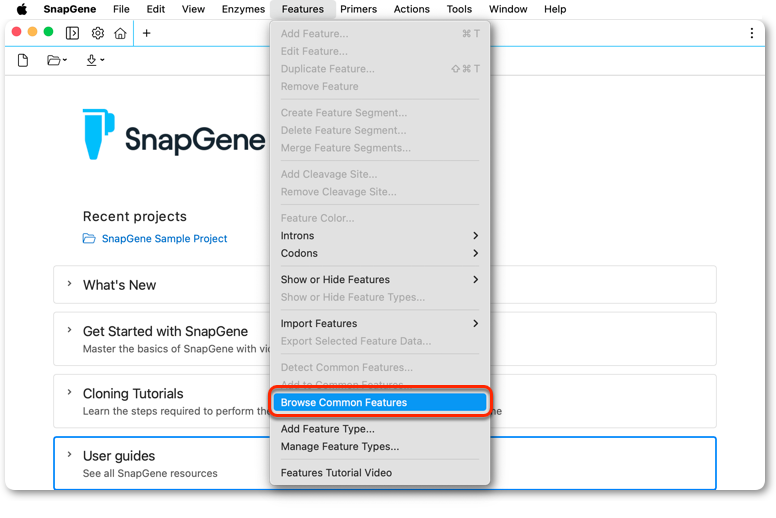Open settings via the gear icon
Screen dimensions: 776x518
point(97,33)
